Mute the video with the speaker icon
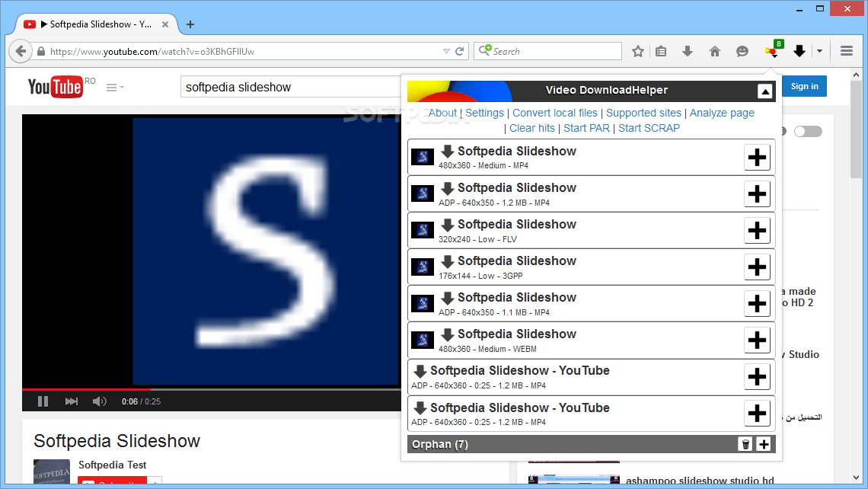868x489 pixels. coord(99,401)
